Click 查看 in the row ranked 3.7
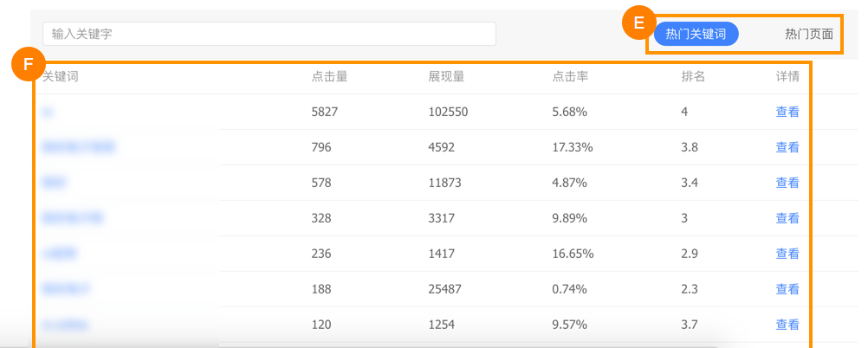The width and height of the screenshot is (868, 348). click(787, 325)
